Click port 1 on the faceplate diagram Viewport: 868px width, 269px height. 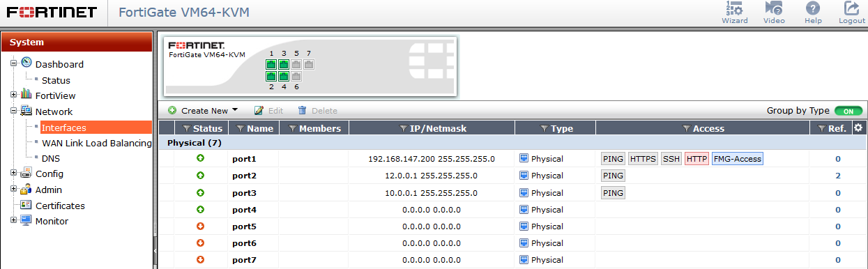[271, 65]
